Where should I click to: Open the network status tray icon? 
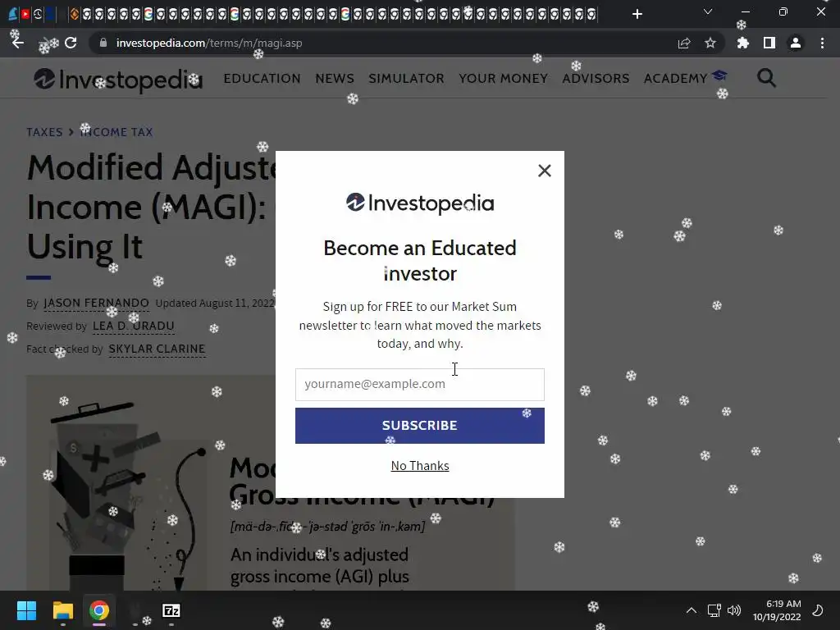pos(714,610)
